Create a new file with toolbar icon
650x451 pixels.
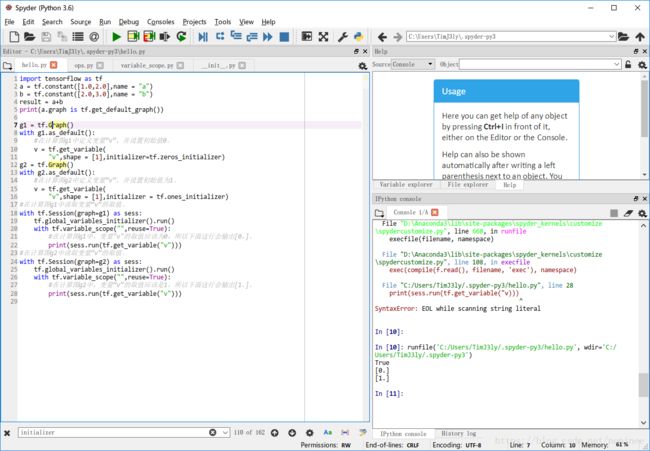14,37
